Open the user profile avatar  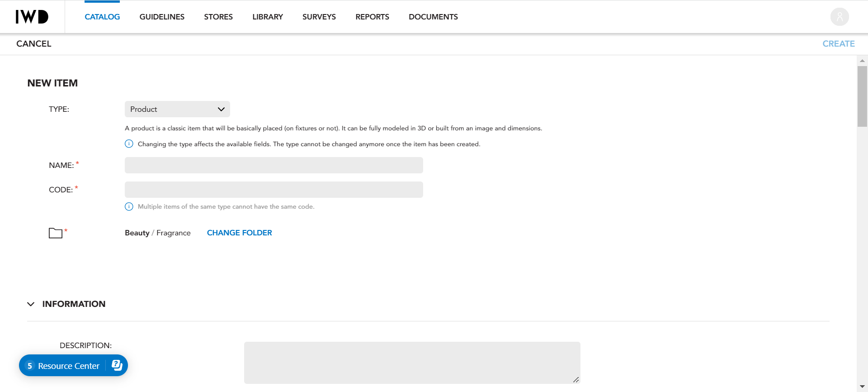coord(840,17)
